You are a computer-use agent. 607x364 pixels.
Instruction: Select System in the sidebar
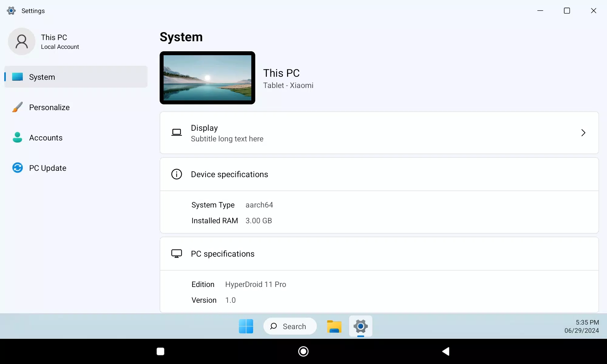(x=42, y=77)
